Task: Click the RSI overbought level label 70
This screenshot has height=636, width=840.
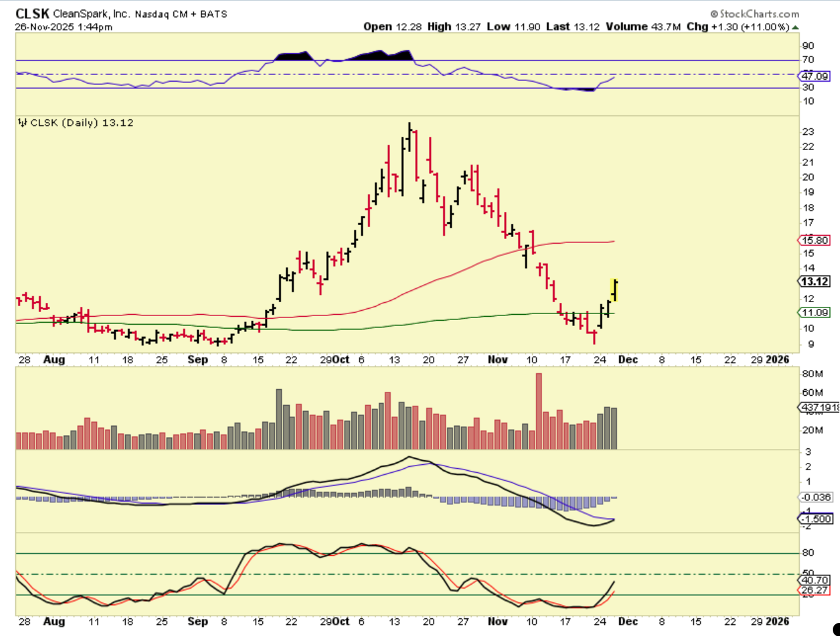Action: click(x=808, y=60)
